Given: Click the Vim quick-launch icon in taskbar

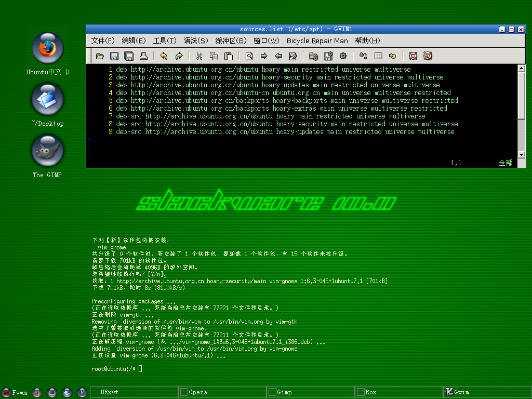Looking at the screenshot, I should pyautogui.click(x=82, y=393).
